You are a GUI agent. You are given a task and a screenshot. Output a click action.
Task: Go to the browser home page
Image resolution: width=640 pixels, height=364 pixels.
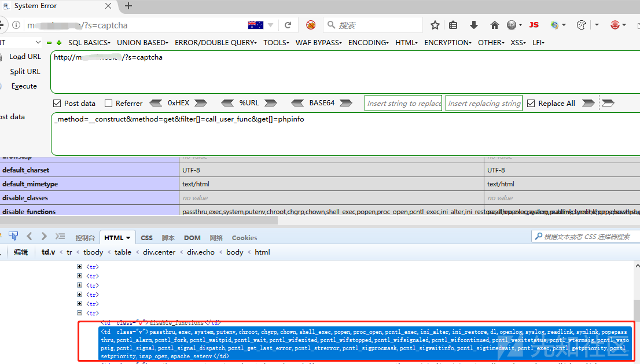(494, 25)
